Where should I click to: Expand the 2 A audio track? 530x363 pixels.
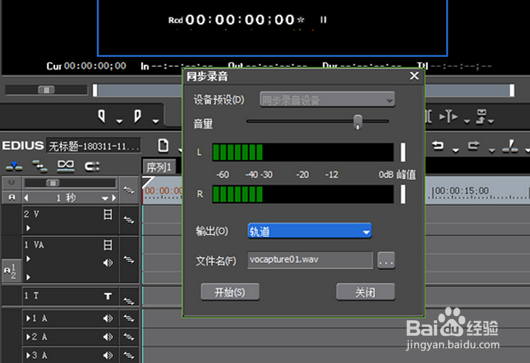coord(28,337)
